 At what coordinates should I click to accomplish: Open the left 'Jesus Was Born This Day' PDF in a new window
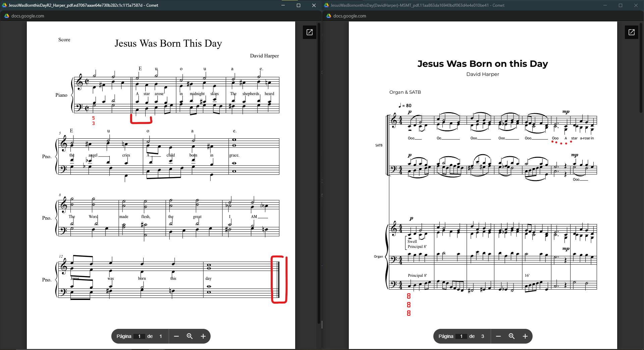coord(309,32)
